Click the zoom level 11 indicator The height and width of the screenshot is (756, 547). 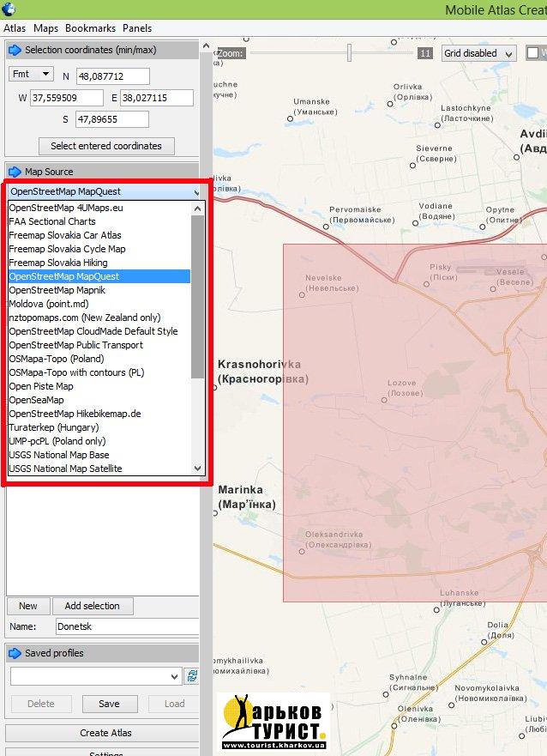click(x=424, y=53)
